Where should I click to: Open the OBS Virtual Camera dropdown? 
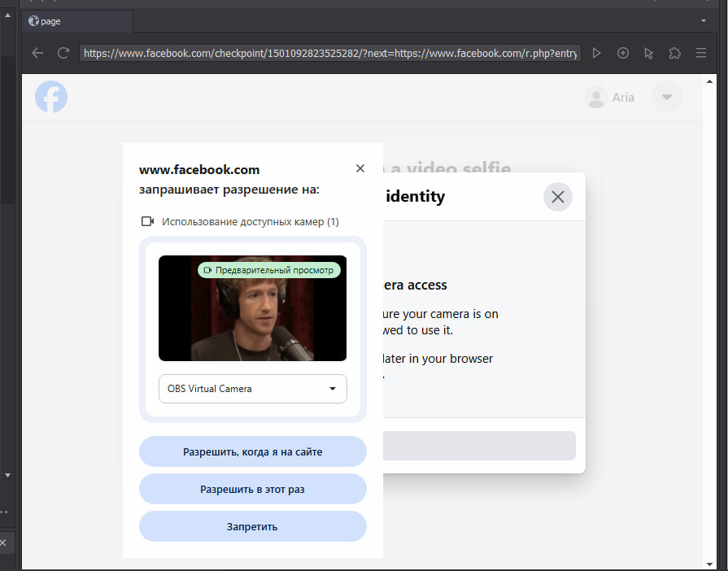[x=253, y=389]
